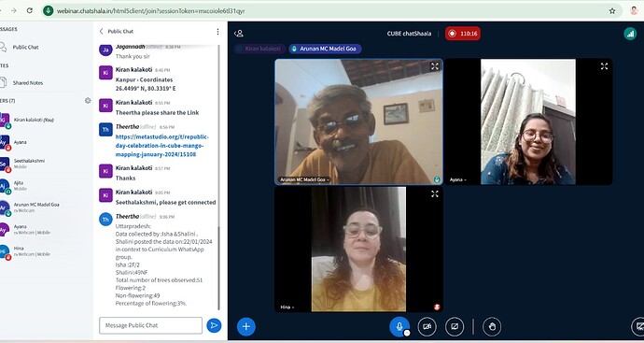Bookmark this page with the star
The image size is (644, 343).
click(612, 11)
